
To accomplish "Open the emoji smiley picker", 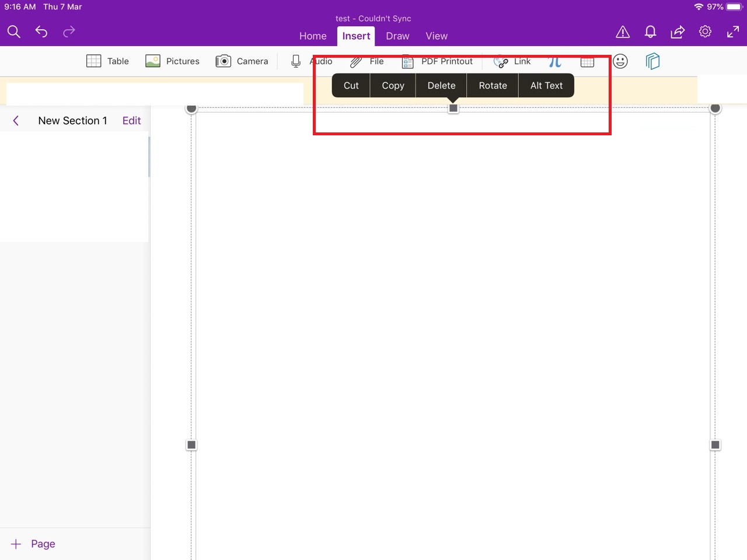I will tap(620, 61).
